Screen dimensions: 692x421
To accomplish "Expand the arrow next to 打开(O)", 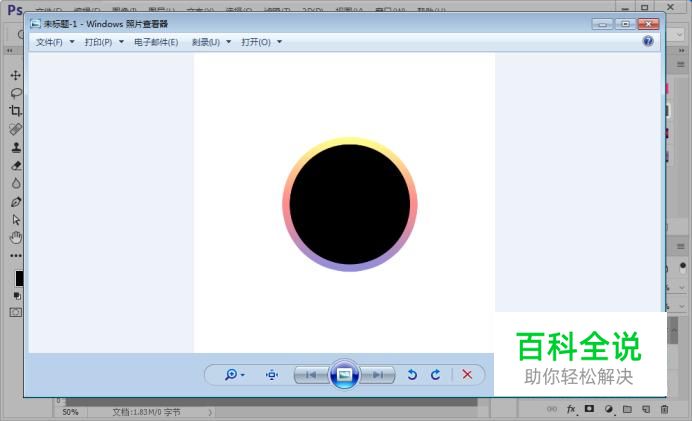I will coord(279,42).
